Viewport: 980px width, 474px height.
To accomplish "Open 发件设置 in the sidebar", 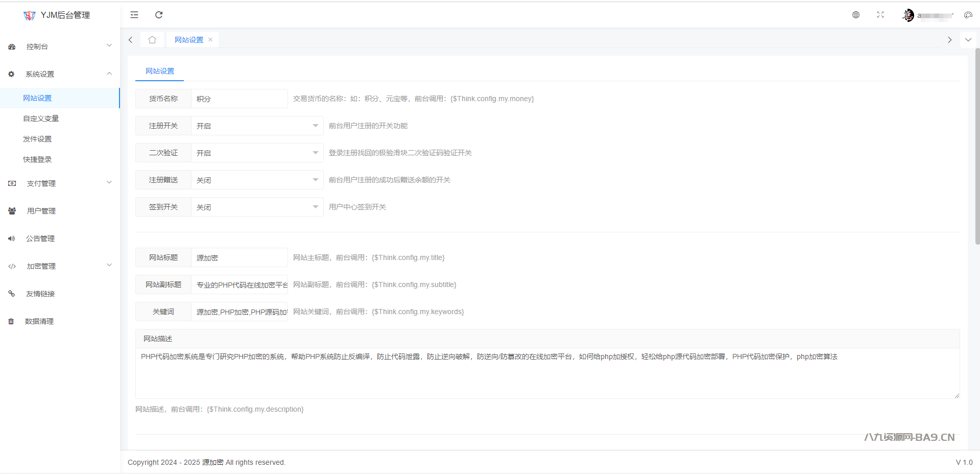I will pyautogui.click(x=37, y=139).
